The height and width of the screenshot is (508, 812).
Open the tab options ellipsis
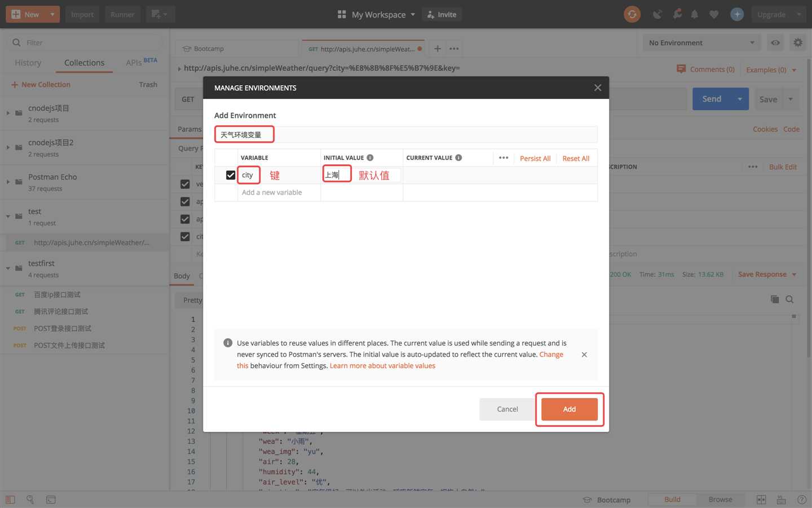pyautogui.click(x=454, y=49)
